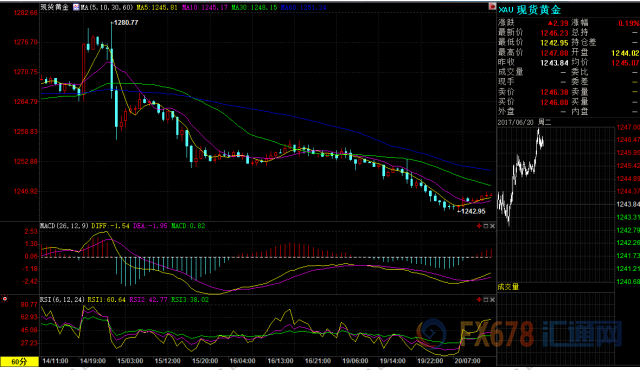This screenshot has height=370, width=640.
Task: Maximize the RSI indicator panel
Action: pyautogui.click(x=486, y=300)
